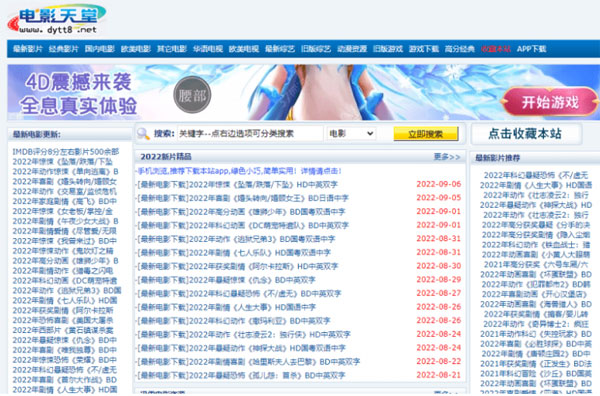Screen dimensions: 600x396
Task: Click 更多>> beside 2022新片精品
Action: pyautogui.click(x=447, y=156)
